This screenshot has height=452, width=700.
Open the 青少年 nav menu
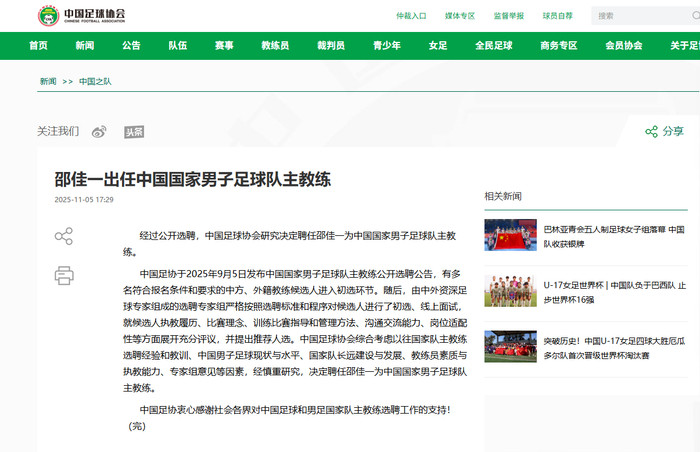tap(387, 46)
